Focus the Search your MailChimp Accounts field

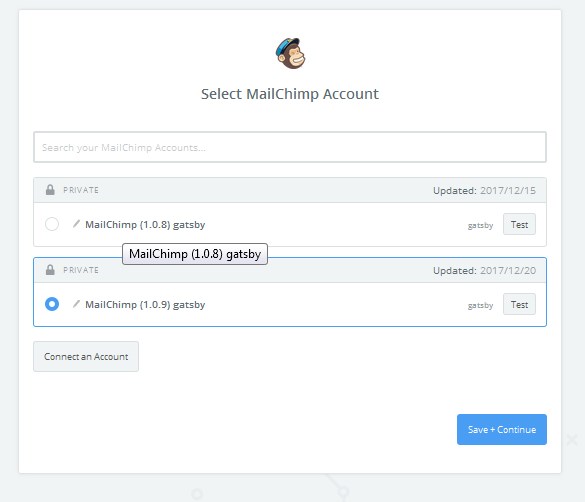click(x=290, y=147)
